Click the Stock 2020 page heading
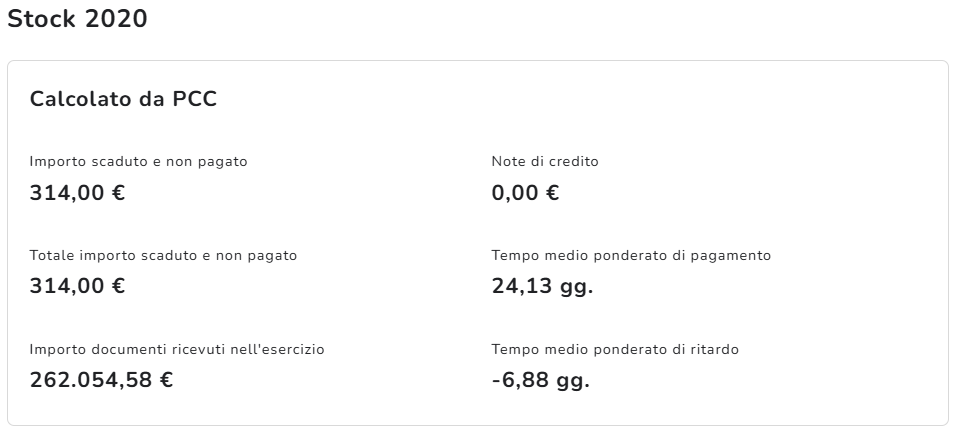 (77, 19)
